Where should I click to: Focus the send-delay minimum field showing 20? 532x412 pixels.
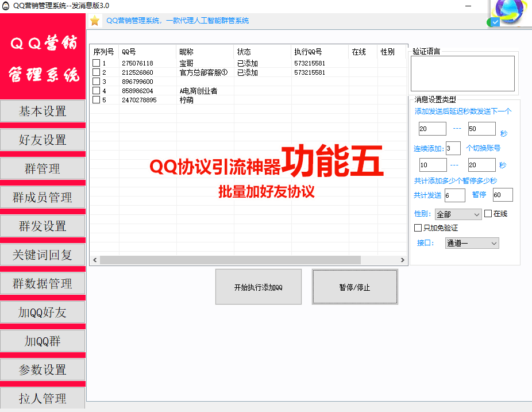tap(433, 129)
